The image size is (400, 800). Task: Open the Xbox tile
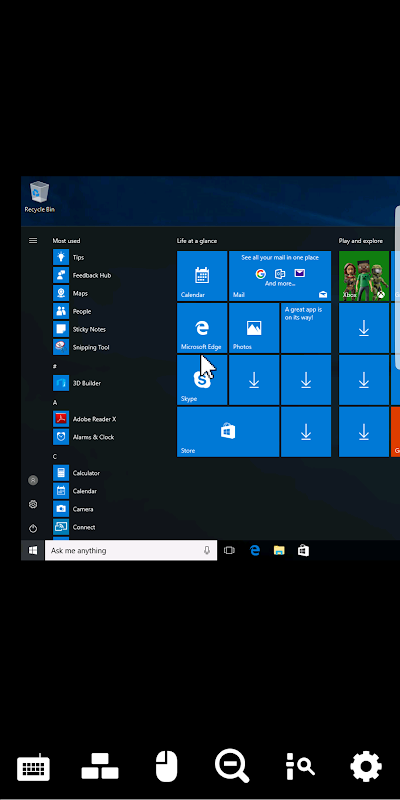[364, 276]
